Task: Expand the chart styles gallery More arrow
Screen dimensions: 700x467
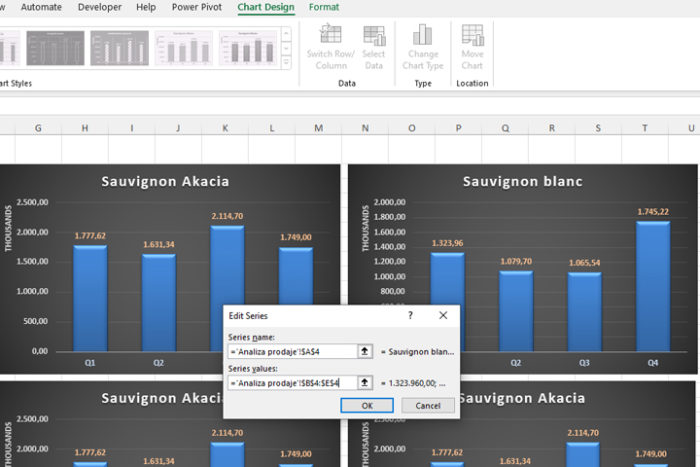Action: click(x=286, y=62)
